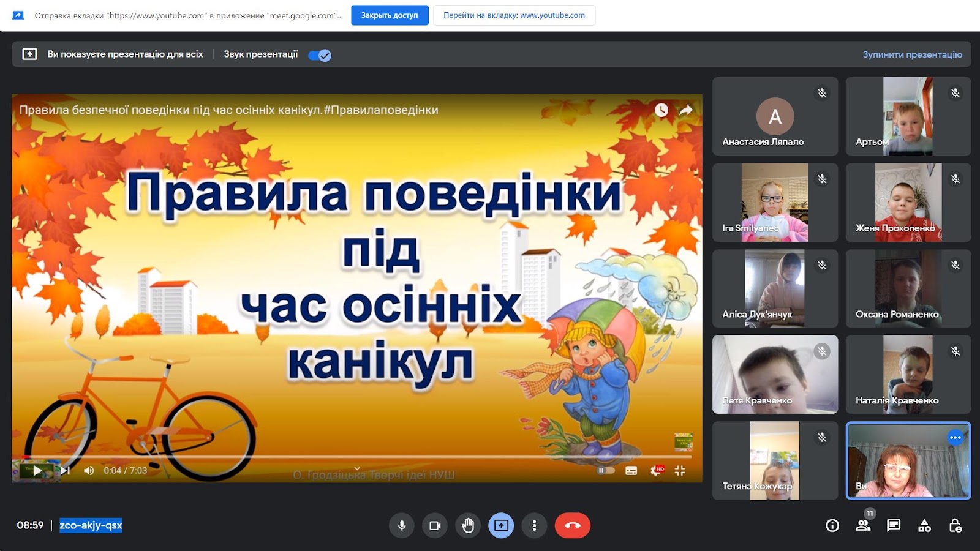Select meeting code zco-akjy-qsx
This screenshot has height=551, width=980.
click(x=91, y=525)
